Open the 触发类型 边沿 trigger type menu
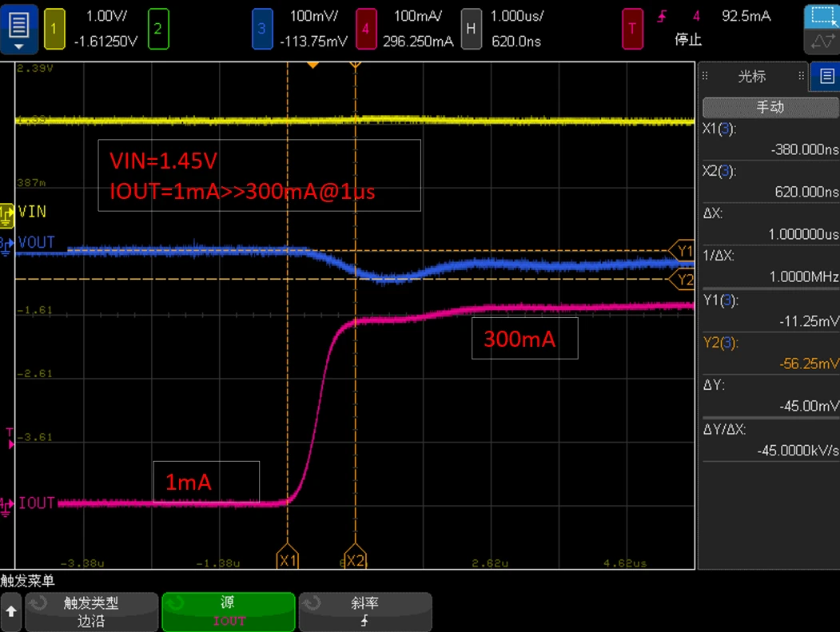Image resolution: width=840 pixels, height=632 pixels. coord(90,612)
